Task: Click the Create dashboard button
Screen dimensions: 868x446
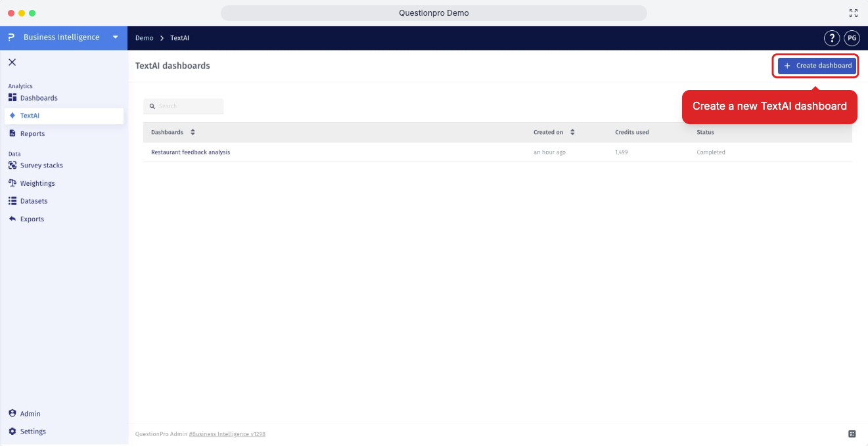Action: click(x=817, y=66)
